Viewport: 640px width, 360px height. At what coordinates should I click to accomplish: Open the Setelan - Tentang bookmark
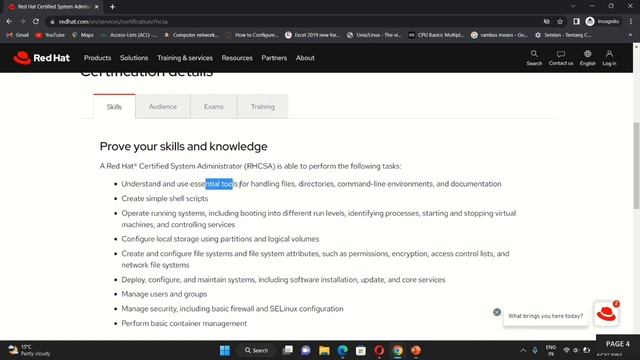[x=563, y=35]
